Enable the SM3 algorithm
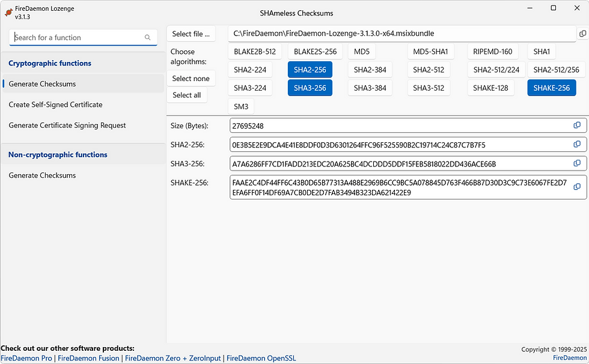The height and width of the screenshot is (364, 589). click(241, 106)
